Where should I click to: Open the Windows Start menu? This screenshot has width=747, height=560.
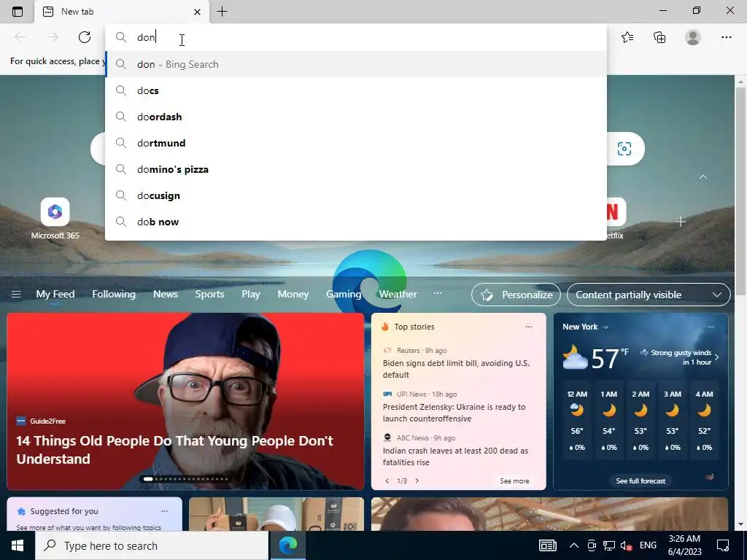18,545
